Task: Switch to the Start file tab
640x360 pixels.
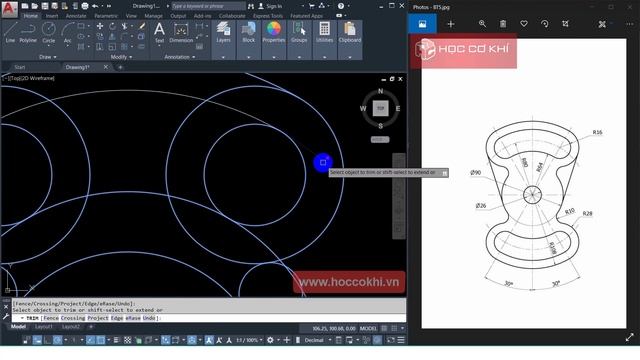Action: click(20, 67)
